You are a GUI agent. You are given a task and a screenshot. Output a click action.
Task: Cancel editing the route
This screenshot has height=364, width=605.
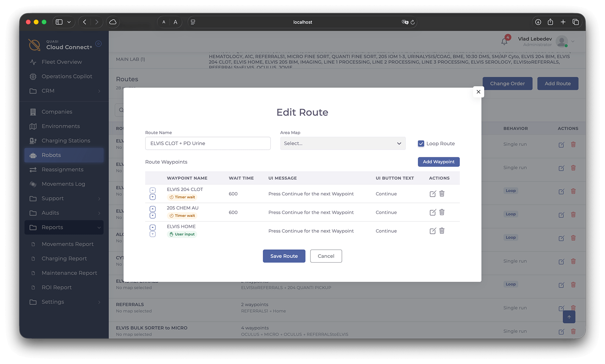click(326, 256)
